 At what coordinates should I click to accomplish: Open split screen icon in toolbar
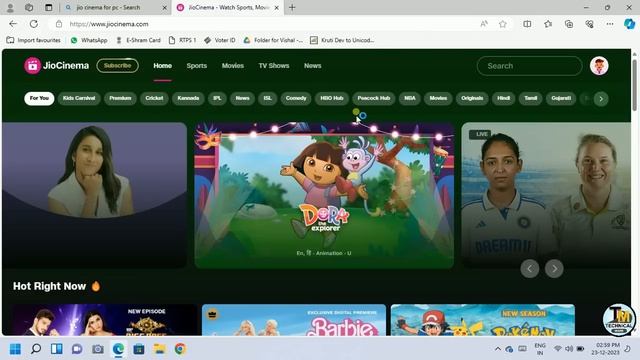pyautogui.click(x=527, y=24)
